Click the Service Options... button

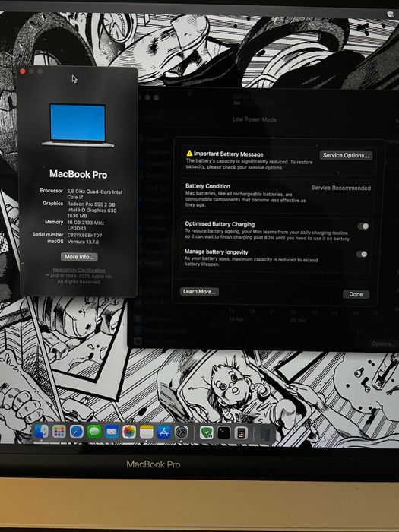tap(346, 155)
